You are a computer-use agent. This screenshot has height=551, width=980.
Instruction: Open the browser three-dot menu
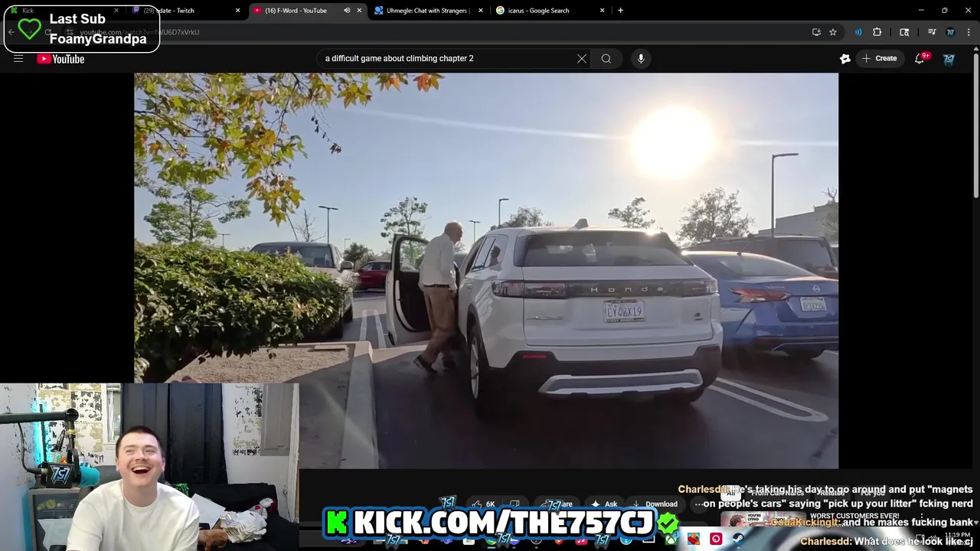click(969, 32)
